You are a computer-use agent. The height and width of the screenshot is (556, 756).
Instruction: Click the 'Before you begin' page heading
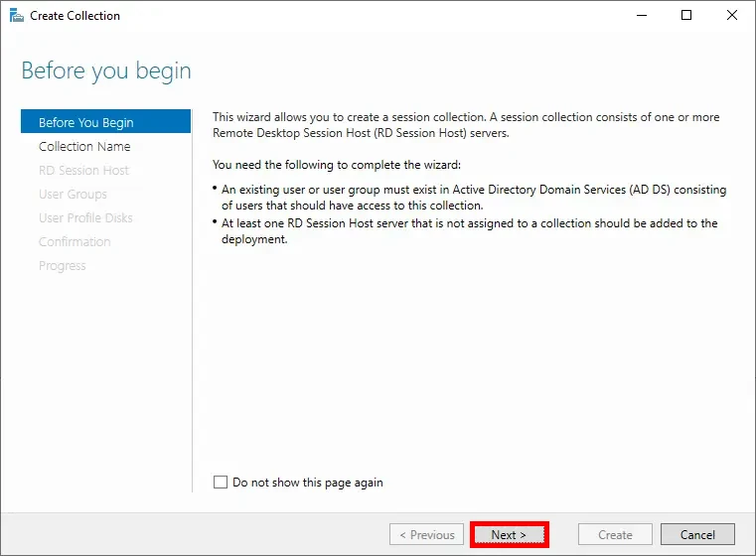[106, 71]
